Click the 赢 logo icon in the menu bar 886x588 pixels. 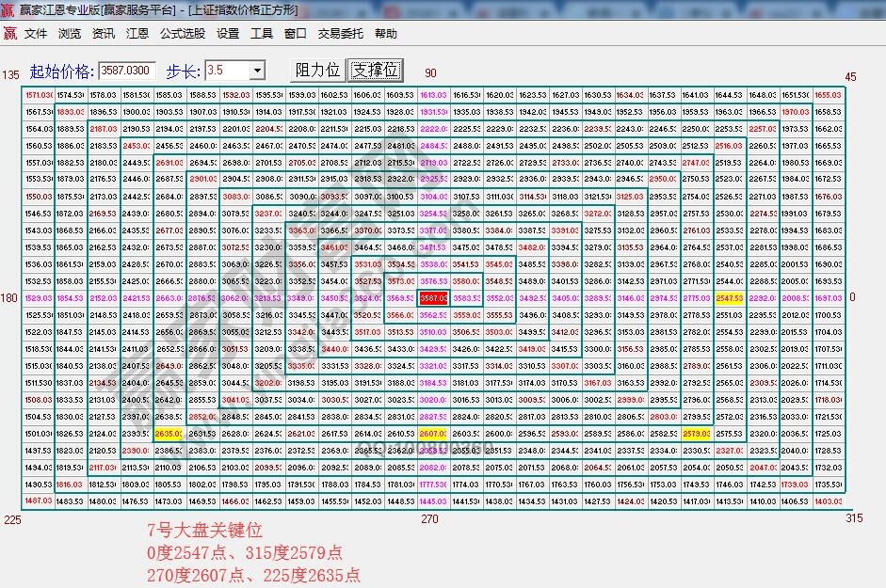[x=10, y=33]
